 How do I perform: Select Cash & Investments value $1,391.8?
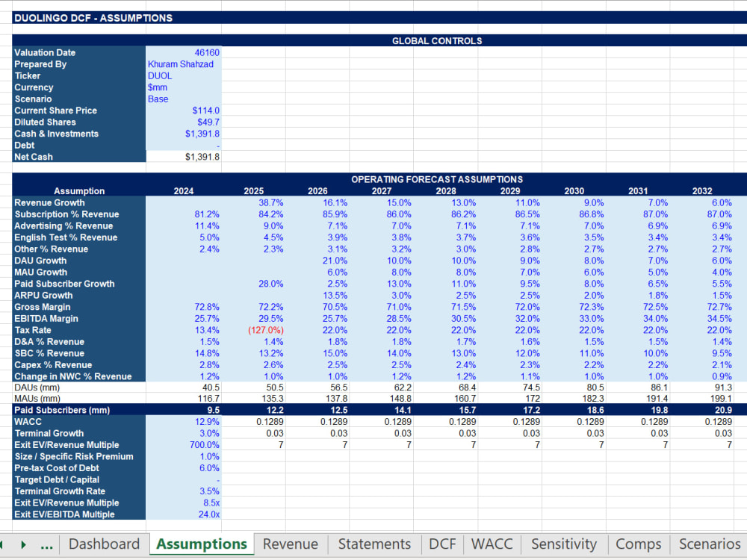[x=184, y=134]
